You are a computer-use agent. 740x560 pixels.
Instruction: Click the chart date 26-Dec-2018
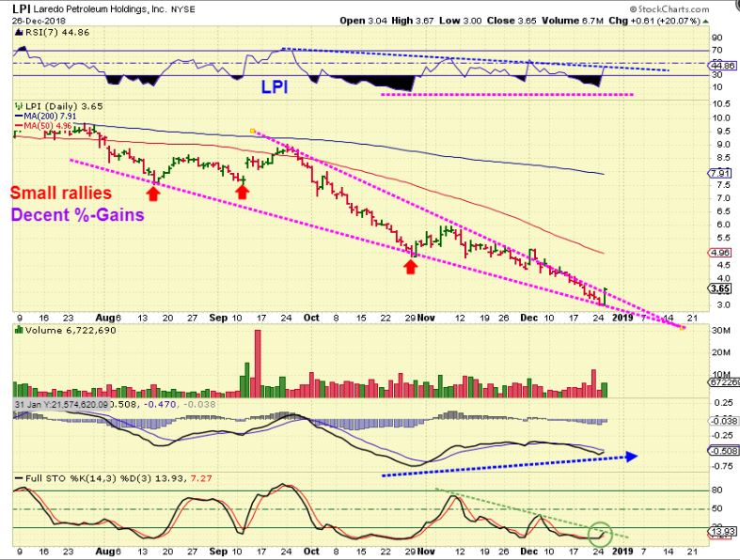[39, 21]
